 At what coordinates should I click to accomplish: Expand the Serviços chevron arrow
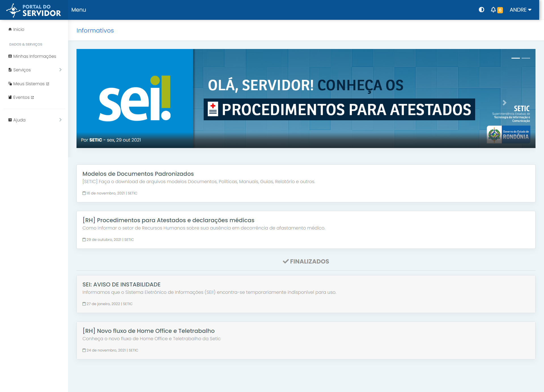pyautogui.click(x=60, y=70)
